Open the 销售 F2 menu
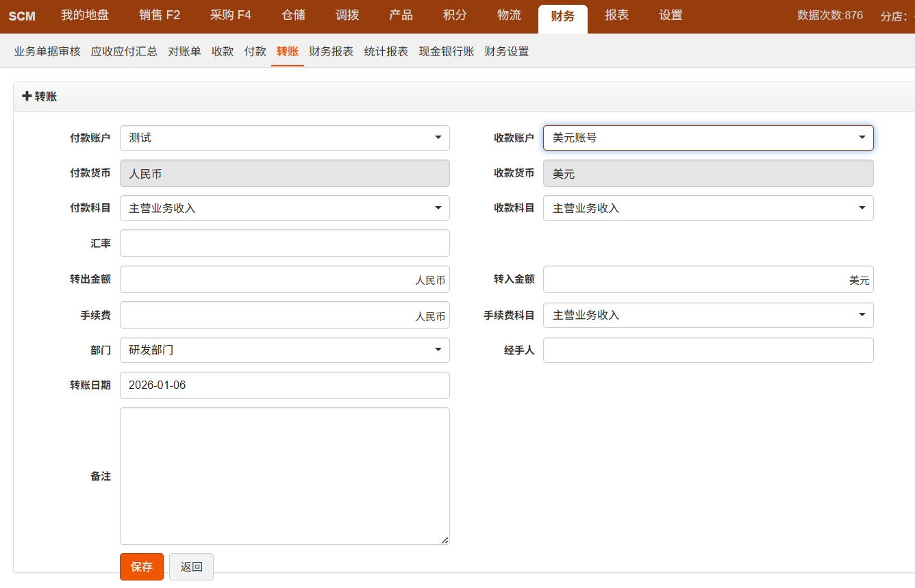This screenshot has width=915, height=588. point(159,16)
